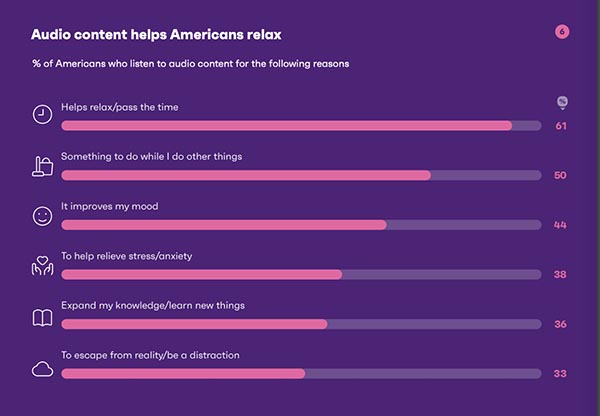Click the hands holding heart icon
The height and width of the screenshot is (416, 600).
pos(42,266)
